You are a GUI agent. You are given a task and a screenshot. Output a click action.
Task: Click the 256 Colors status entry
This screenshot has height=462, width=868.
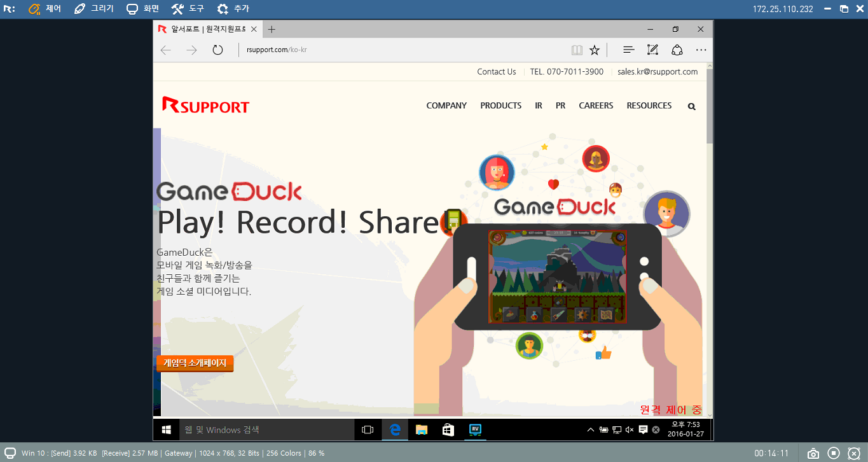pyautogui.click(x=282, y=453)
